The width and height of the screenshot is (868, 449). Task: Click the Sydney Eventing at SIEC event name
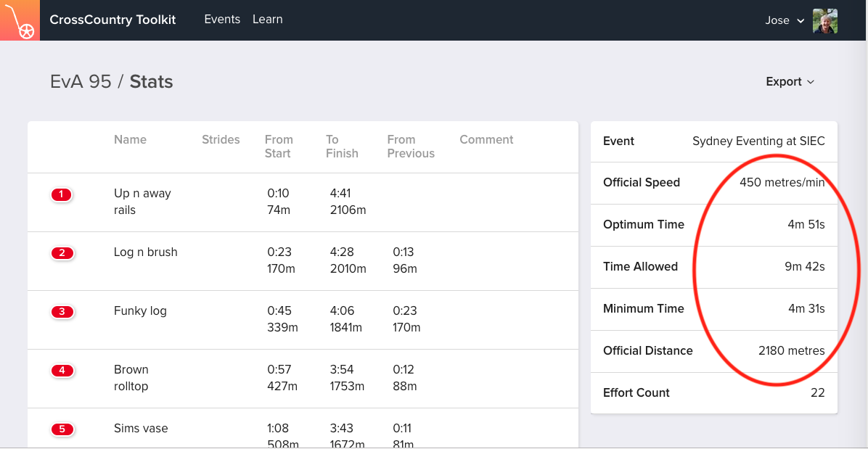(x=758, y=141)
